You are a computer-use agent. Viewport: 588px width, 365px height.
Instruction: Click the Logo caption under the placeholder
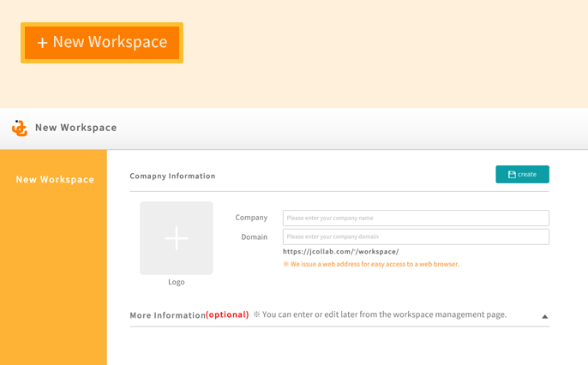tap(177, 282)
